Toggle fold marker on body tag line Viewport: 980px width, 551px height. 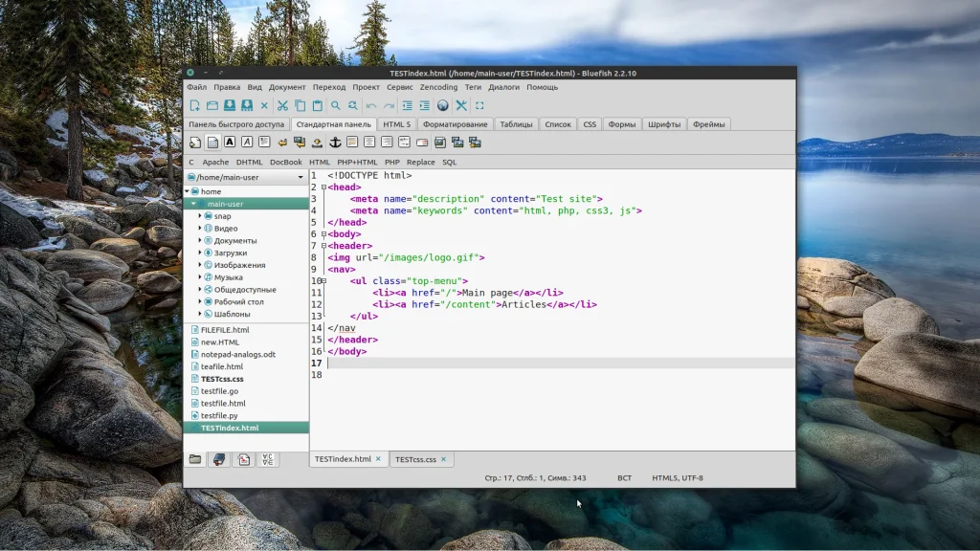click(x=324, y=234)
